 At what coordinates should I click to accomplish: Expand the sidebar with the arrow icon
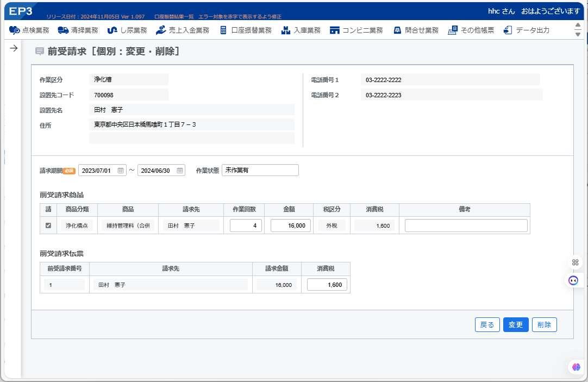tap(14, 48)
